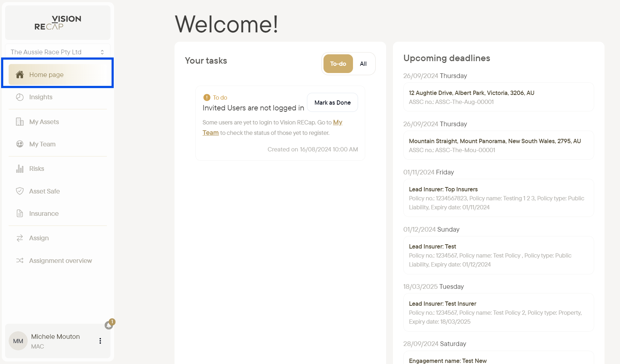The height and width of the screenshot is (364, 620).
Task: Open Asset Safe in the sidebar
Action: tap(58, 191)
